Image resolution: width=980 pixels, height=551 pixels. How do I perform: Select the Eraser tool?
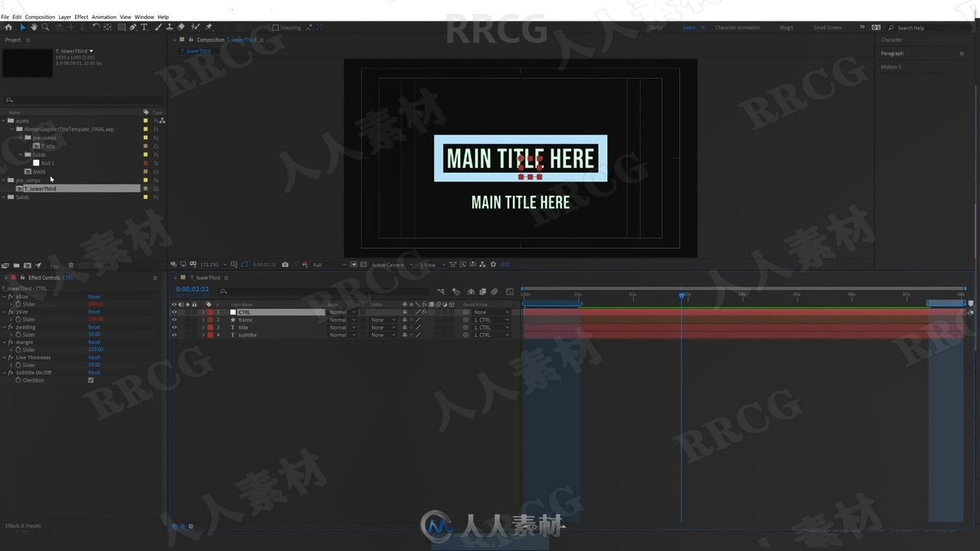(181, 27)
